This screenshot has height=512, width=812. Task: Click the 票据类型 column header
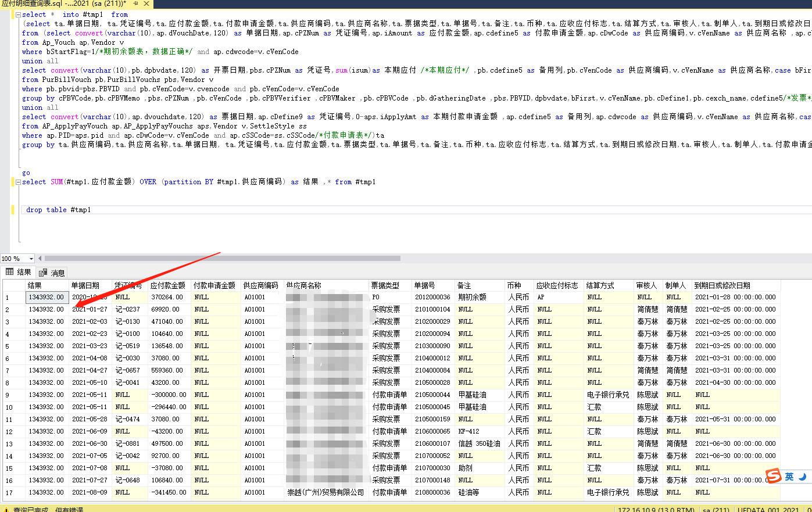(x=391, y=285)
